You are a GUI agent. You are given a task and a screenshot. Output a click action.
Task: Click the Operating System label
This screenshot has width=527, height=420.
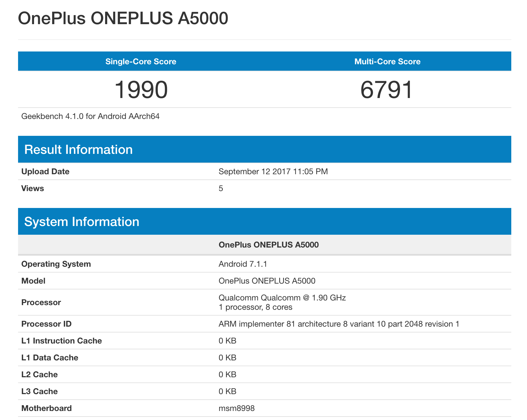[56, 264]
